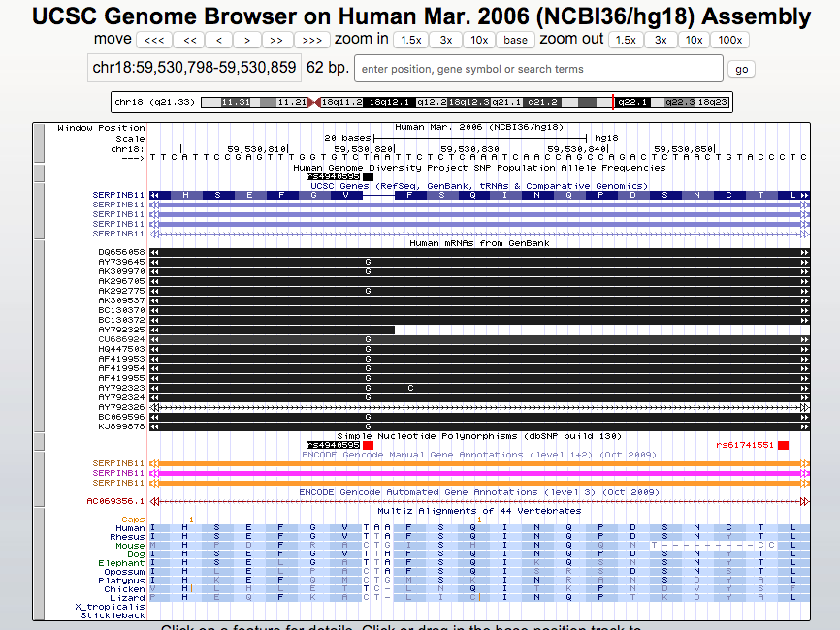This screenshot has width=840, height=630.
Task: Click the black rs4940595 HGDP SNP block
Action: 368,176
